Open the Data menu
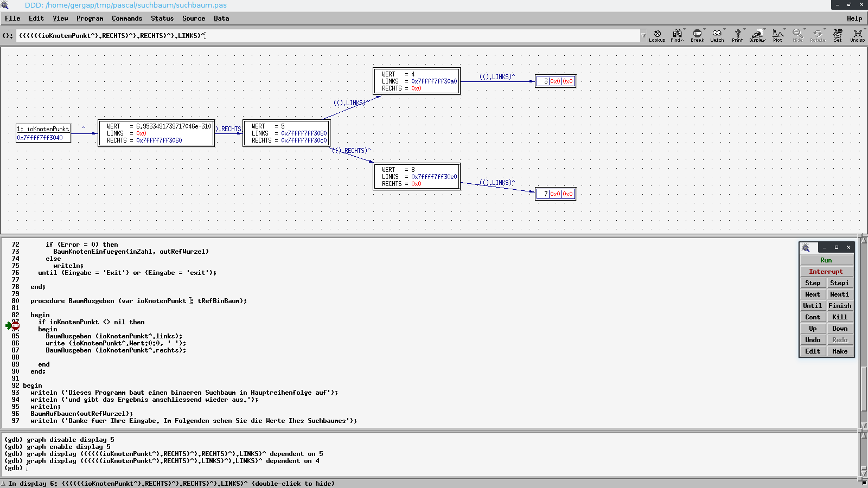The height and width of the screenshot is (488, 868). click(221, 18)
